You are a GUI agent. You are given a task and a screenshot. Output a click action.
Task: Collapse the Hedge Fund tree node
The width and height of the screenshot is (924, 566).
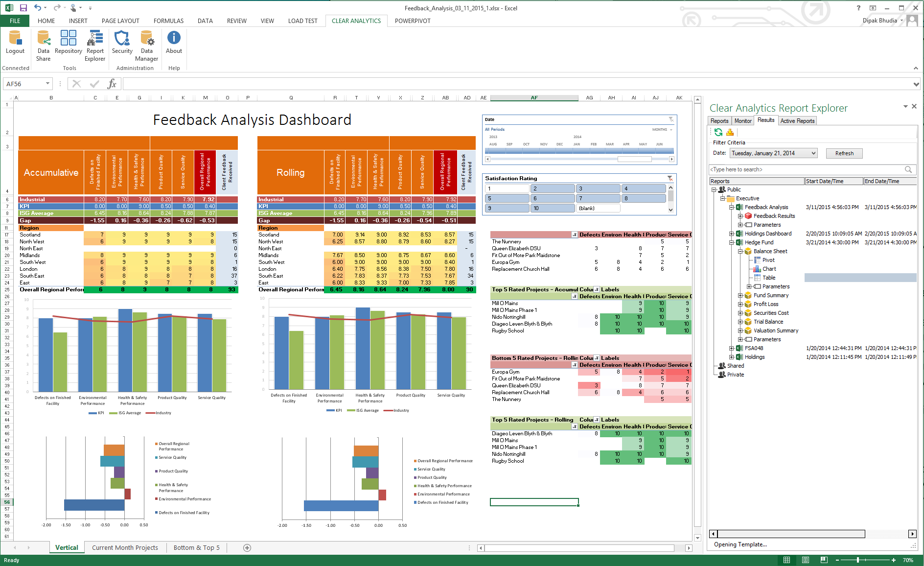[x=731, y=242]
